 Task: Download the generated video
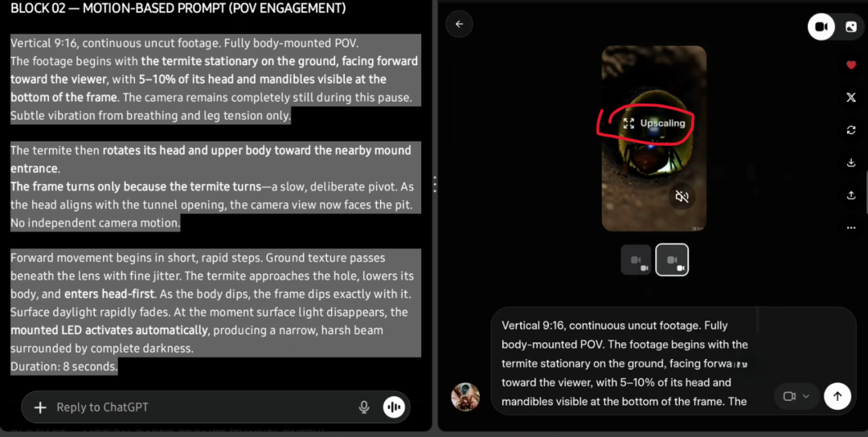coord(851,162)
